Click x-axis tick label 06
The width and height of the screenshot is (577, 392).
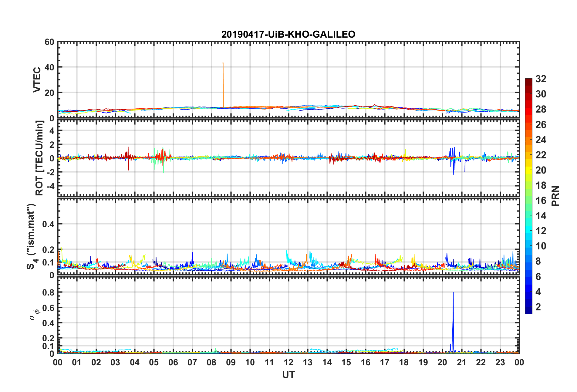(173, 362)
